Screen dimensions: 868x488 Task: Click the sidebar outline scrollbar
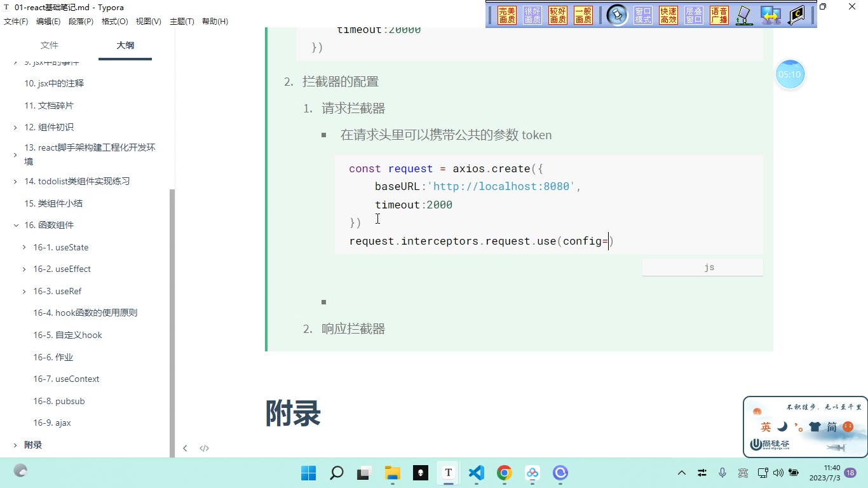coord(172,323)
